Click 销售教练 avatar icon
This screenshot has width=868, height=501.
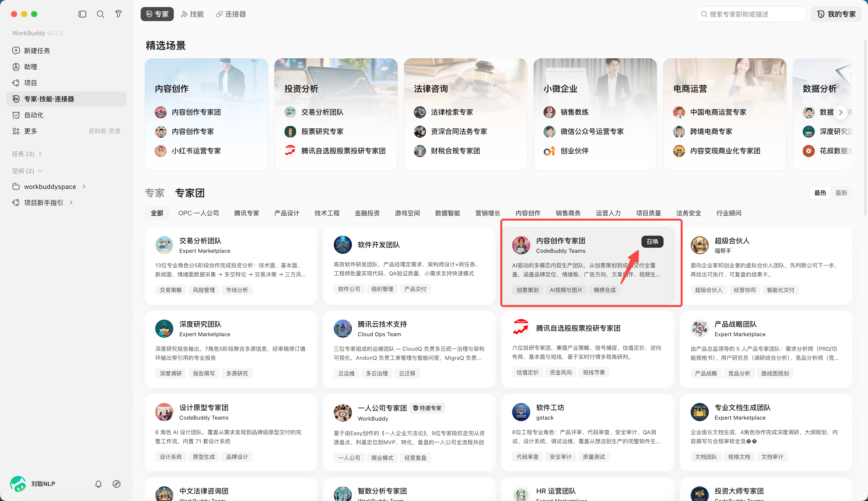click(550, 112)
